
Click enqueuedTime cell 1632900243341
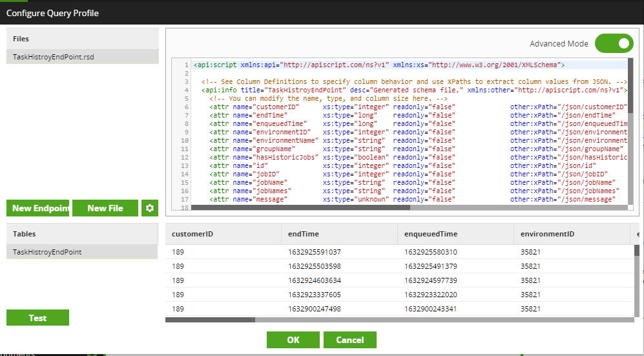tap(431, 309)
